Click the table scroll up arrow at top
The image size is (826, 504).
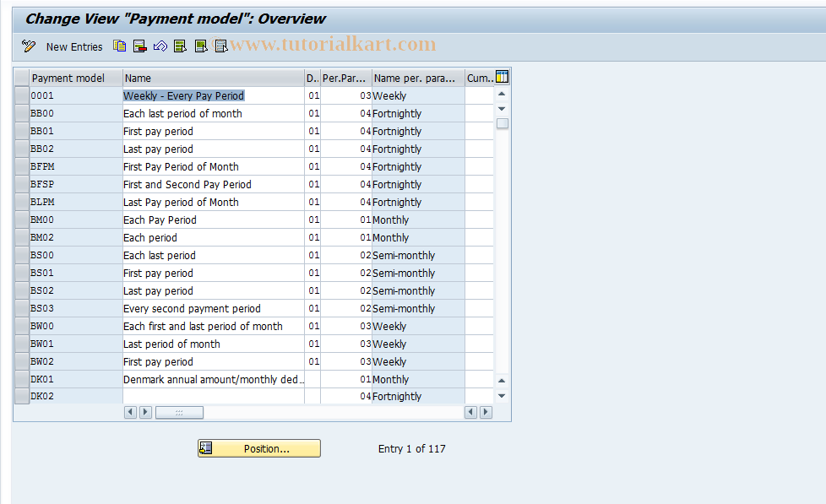coord(502,95)
